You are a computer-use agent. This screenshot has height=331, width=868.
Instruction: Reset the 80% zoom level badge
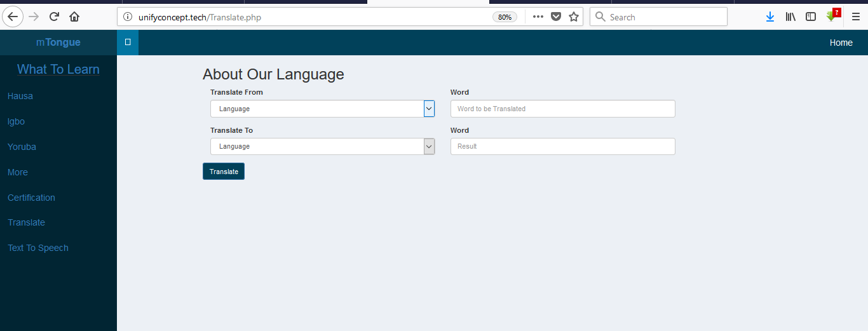click(x=505, y=17)
